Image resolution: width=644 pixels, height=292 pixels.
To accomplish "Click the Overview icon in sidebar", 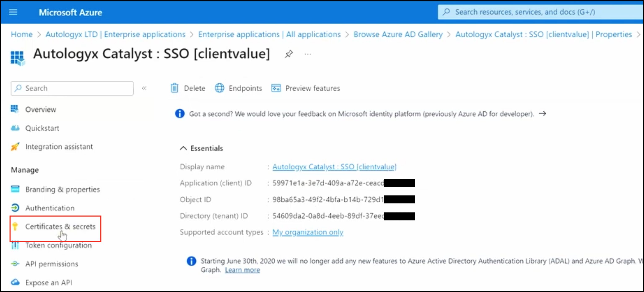I will coord(14,109).
